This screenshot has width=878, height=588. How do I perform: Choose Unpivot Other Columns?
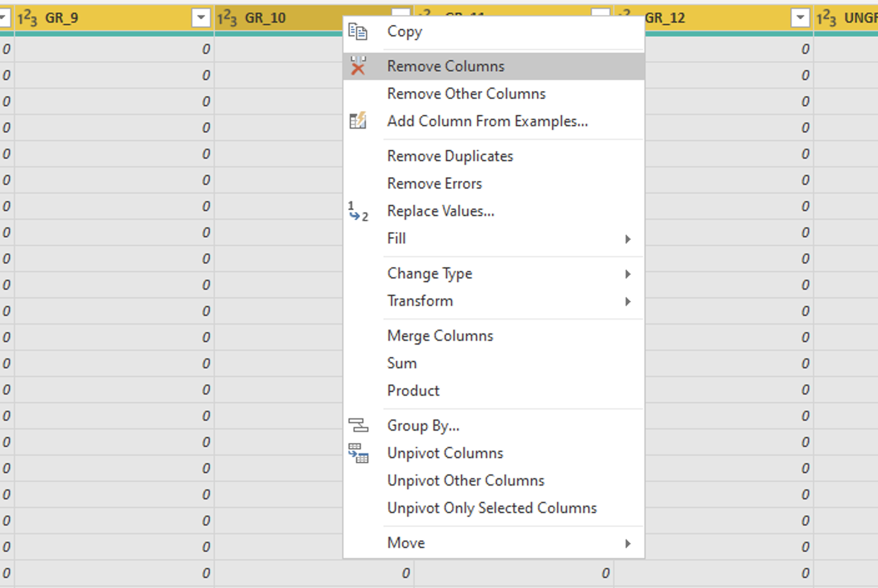pos(494,481)
